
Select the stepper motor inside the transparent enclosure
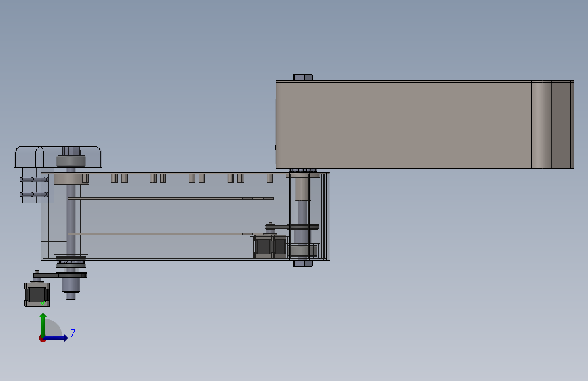[270, 246]
